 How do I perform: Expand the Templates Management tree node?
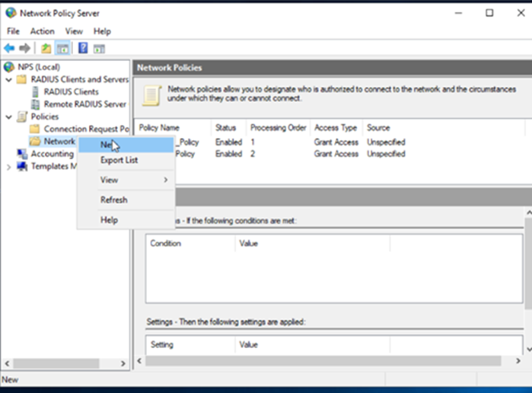tap(9, 167)
